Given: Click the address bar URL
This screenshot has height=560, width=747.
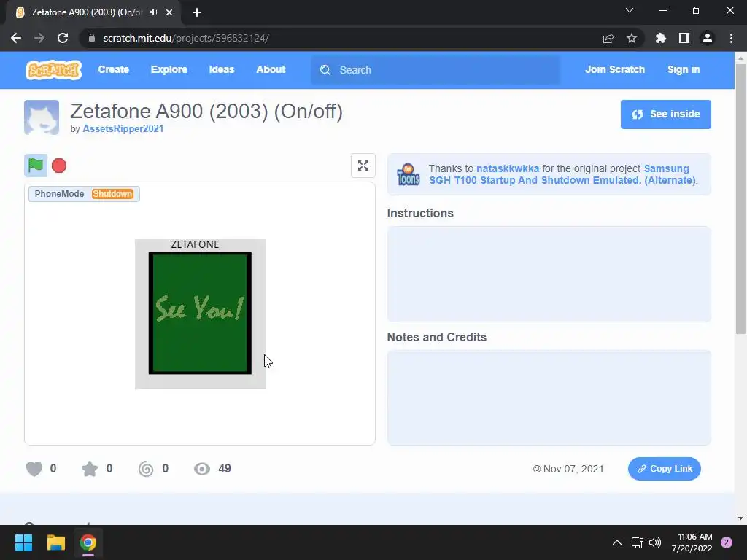Looking at the screenshot, I should (x=186, y=38).
